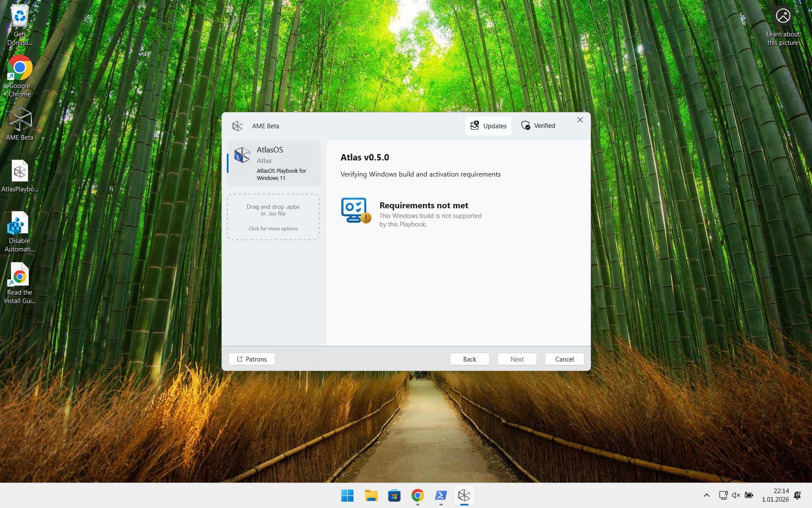Open the Read the Install Guide shortcut
Screen dimensions: 812x508
click(19, 283)
